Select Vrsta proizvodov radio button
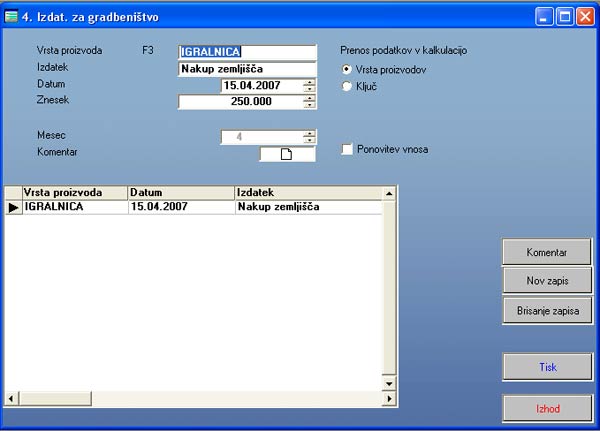This screenshot has height=431, width=600. coord(347,70)
